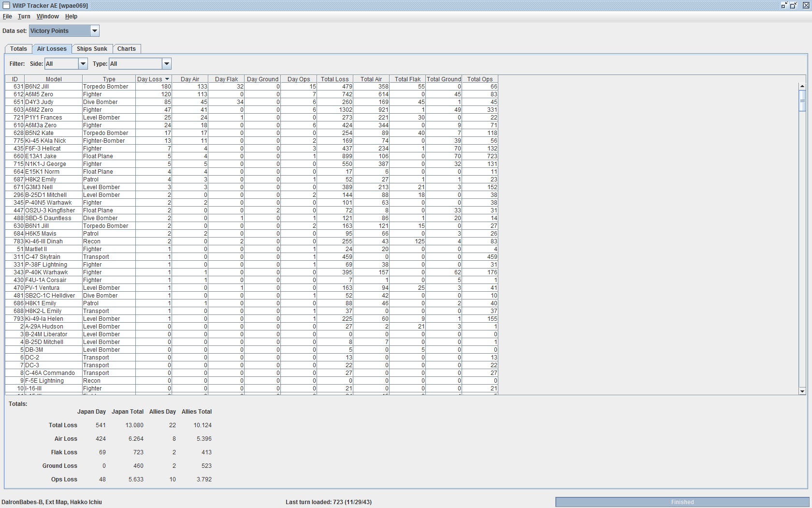
Task: Sort by Day Flak column header
Action: point(226,79)
